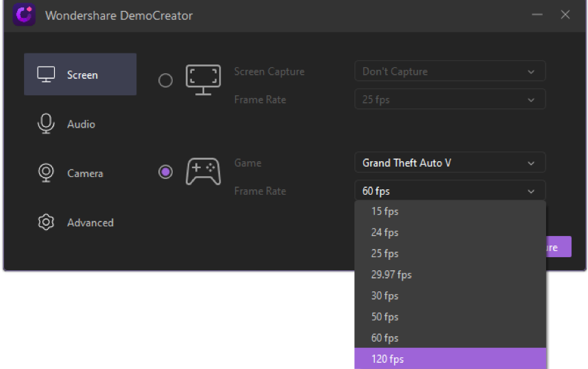This screenshot has width=588, height=369.
Task: Choose 50 fps from the list
Action: point(450,317)
